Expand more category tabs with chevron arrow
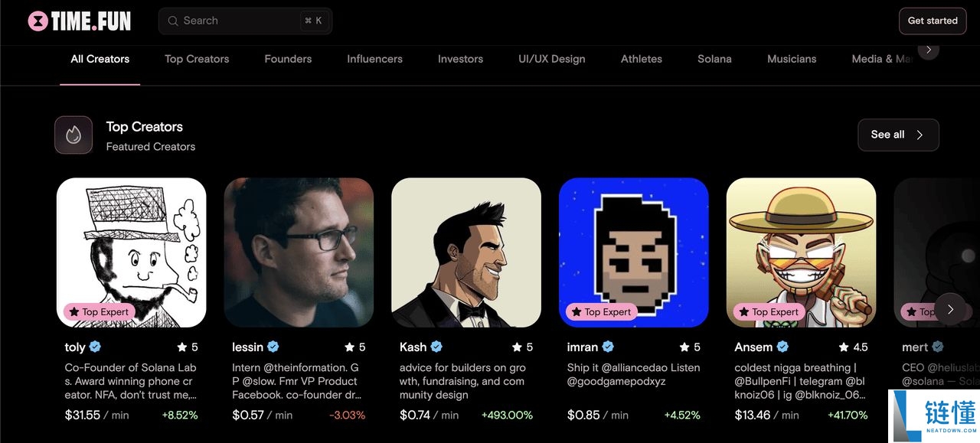This screenshot has height=443, width=980. 929,50
